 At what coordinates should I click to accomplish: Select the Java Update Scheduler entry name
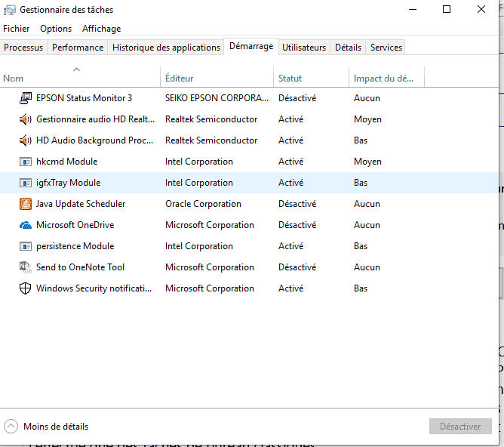click(81, 204)
